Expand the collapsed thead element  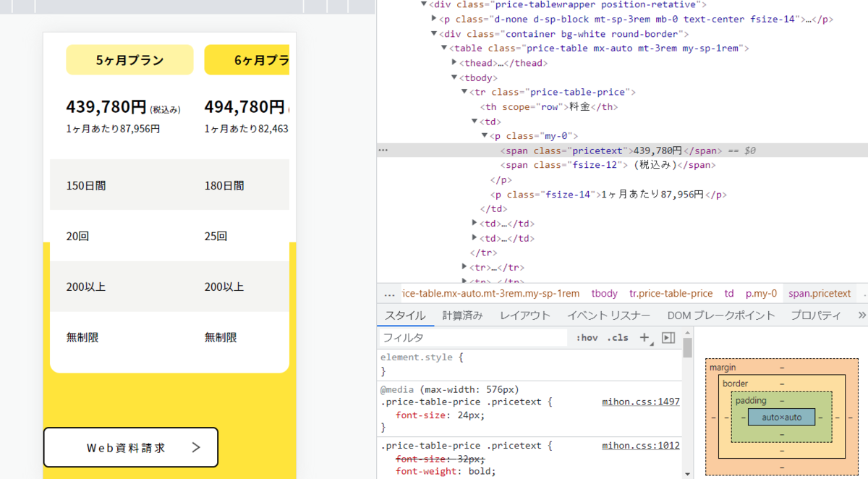coord(454,63)
